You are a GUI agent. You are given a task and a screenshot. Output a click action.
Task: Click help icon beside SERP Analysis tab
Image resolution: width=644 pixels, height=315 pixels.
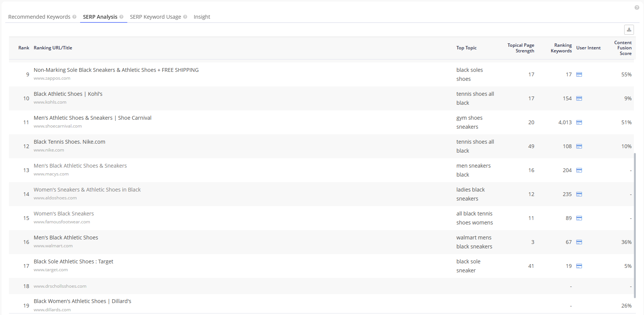(x=121, y=17)
